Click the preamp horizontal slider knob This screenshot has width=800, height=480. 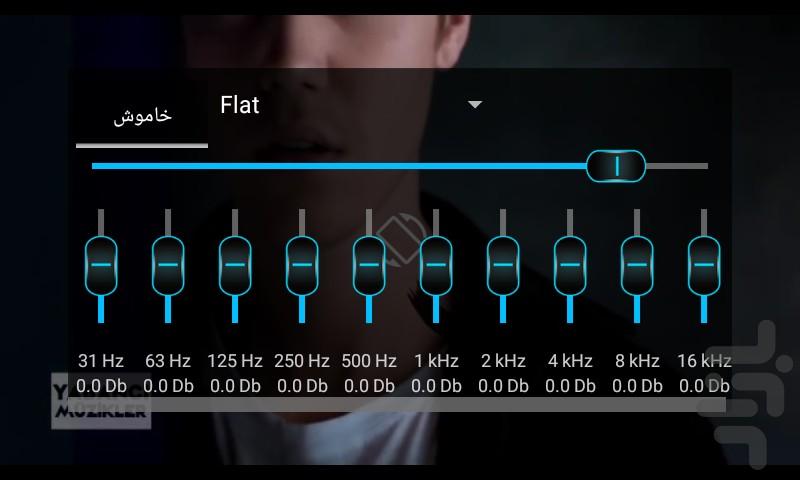(x=616, y=166)
